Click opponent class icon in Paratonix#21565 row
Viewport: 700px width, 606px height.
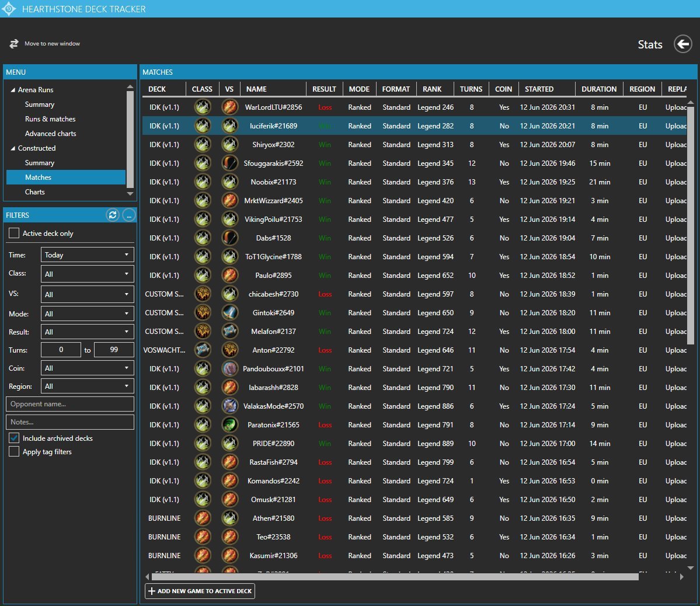(230, 424)
